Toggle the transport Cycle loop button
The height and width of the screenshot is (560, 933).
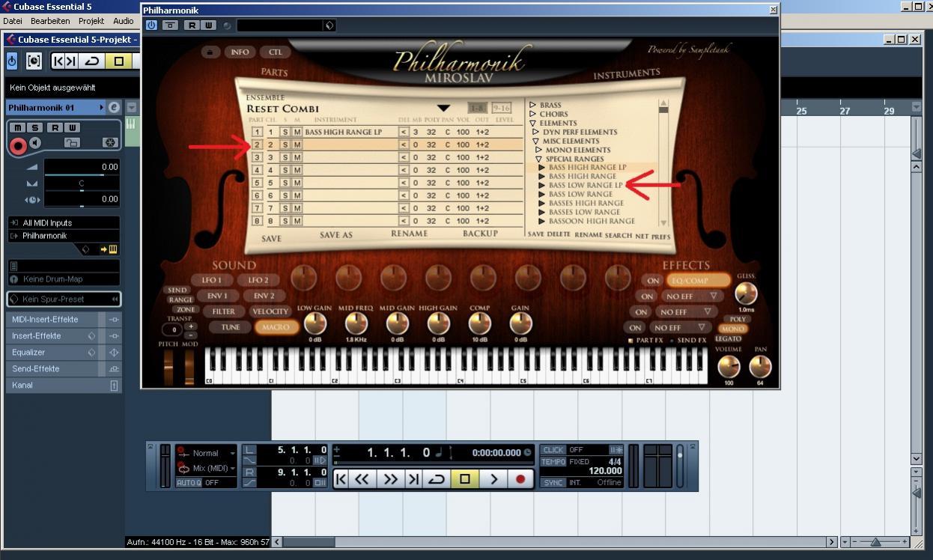click(x=437, y=478)
